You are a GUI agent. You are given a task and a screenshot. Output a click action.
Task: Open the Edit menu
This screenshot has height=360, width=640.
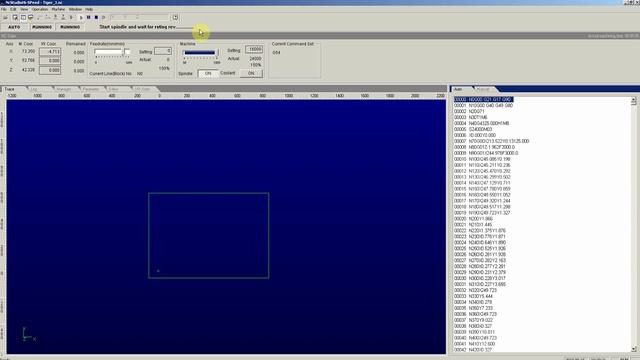pyautogui.click(x=13, y=9)
